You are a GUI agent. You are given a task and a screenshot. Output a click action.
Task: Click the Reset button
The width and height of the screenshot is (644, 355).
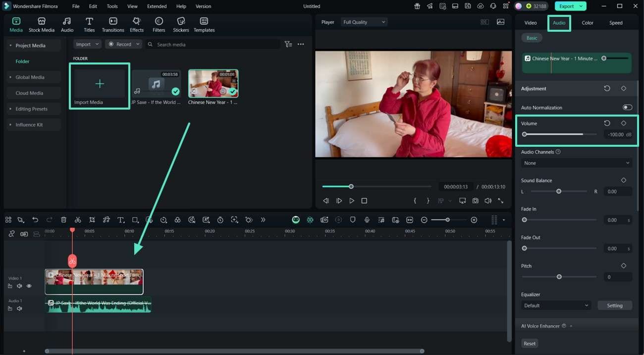[x=530, y=344]
